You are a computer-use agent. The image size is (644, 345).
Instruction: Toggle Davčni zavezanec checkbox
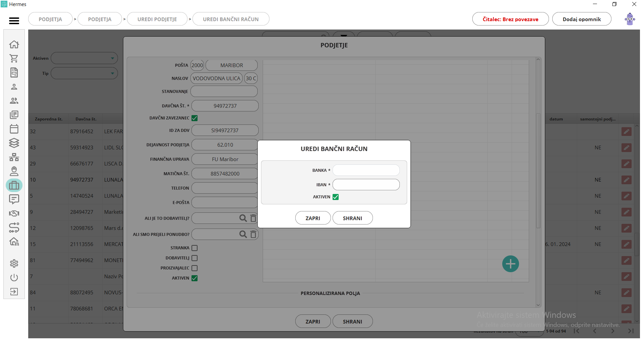(x=195, y=118)
